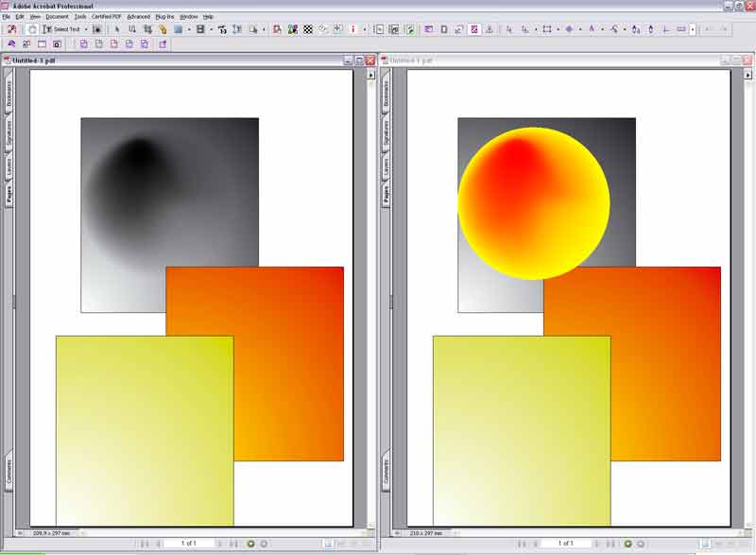The image size is (756, 555).
Task: Click the ruler measure icon on toolbar
Action: tap(680, 29)
